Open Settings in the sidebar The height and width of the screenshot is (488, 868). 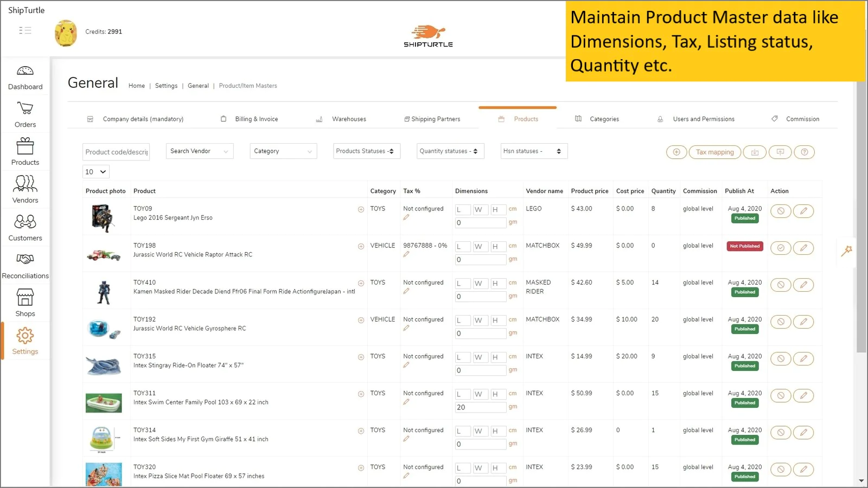25,341
